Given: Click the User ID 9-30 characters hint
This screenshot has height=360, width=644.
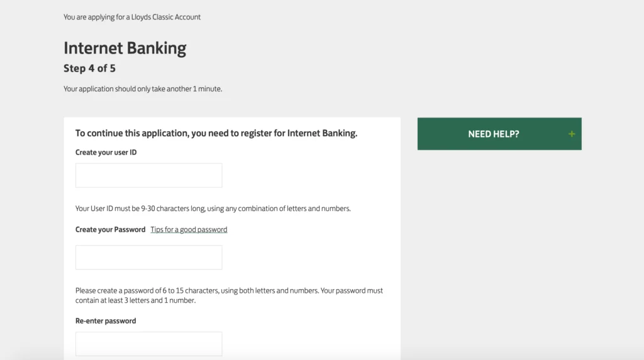Looking at the screenshot, I should tap(213, 209).
